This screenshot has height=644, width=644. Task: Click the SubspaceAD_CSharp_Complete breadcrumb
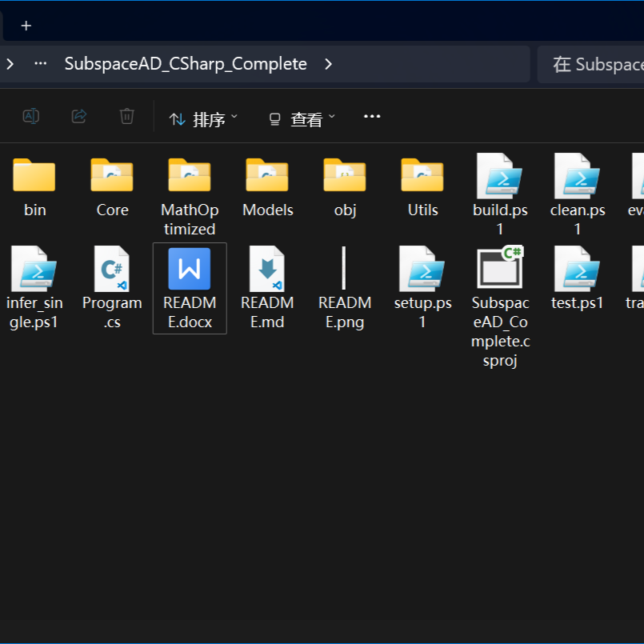[x=186, y=64]
